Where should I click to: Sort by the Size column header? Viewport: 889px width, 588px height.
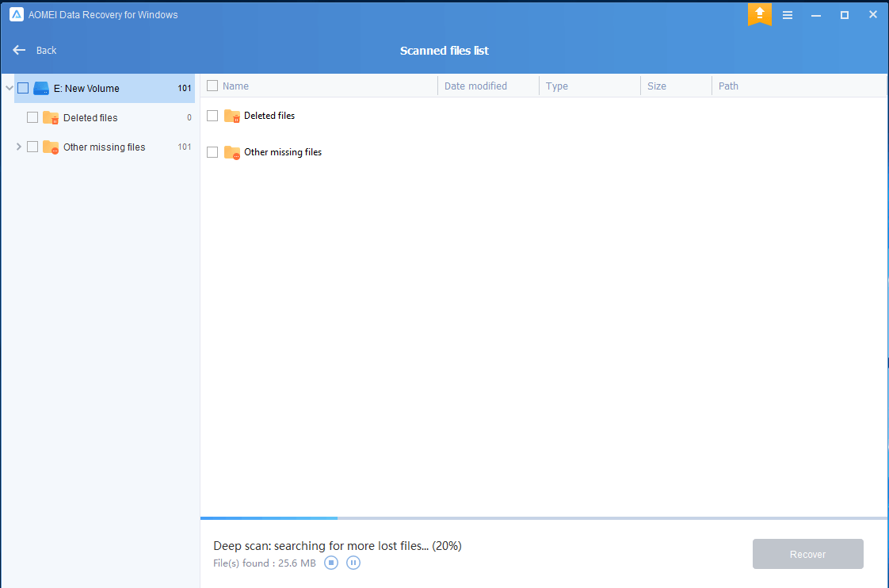coord(657,86)
